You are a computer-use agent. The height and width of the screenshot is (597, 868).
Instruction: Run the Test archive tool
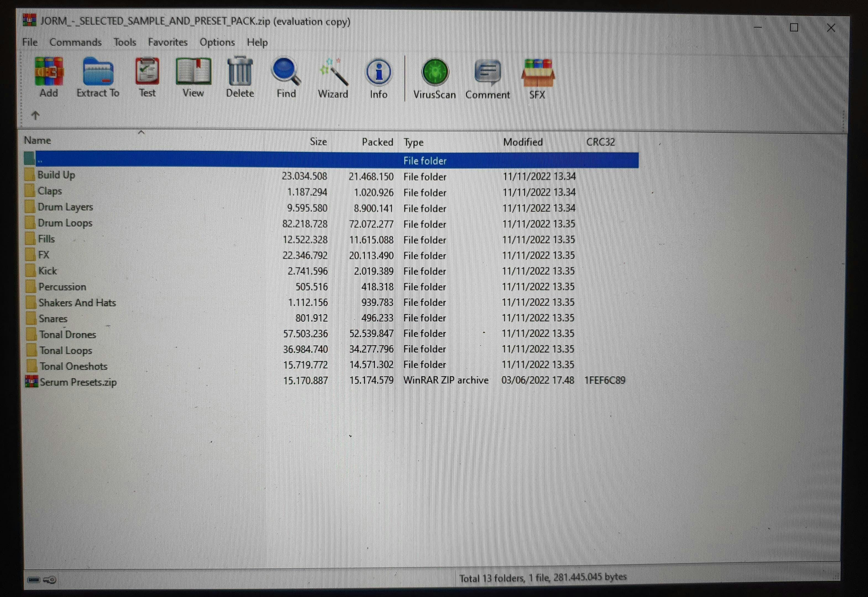[147, 77]
